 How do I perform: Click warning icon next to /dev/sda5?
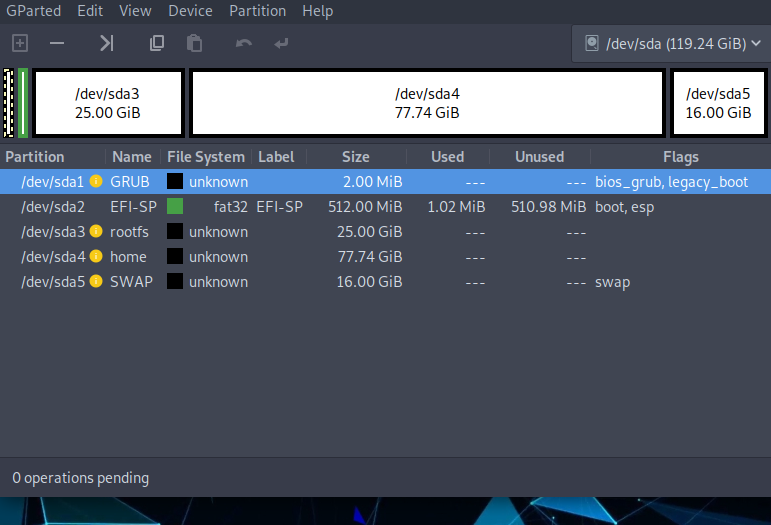pos(96,281)
